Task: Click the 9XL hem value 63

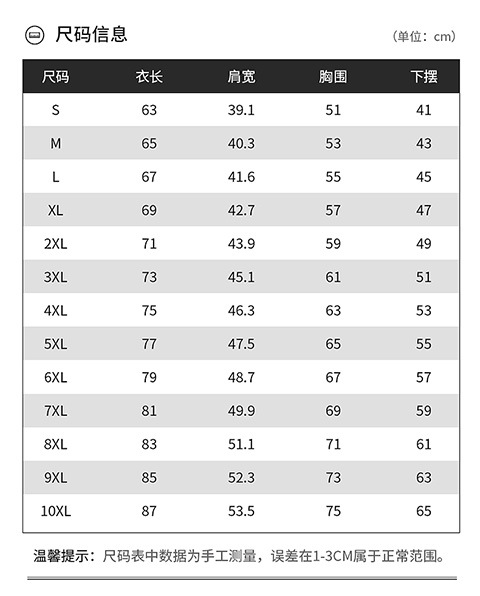Action: (x=424, y=477)
